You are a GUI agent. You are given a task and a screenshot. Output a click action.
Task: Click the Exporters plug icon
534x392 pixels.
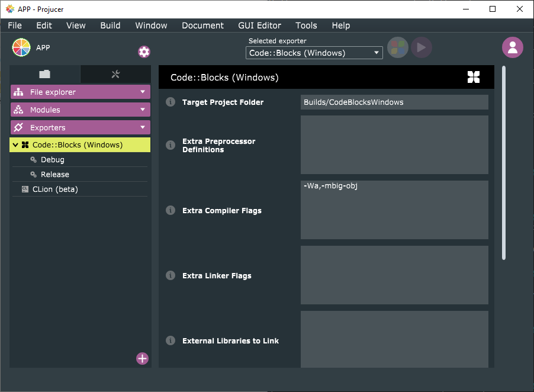[18, 127]
